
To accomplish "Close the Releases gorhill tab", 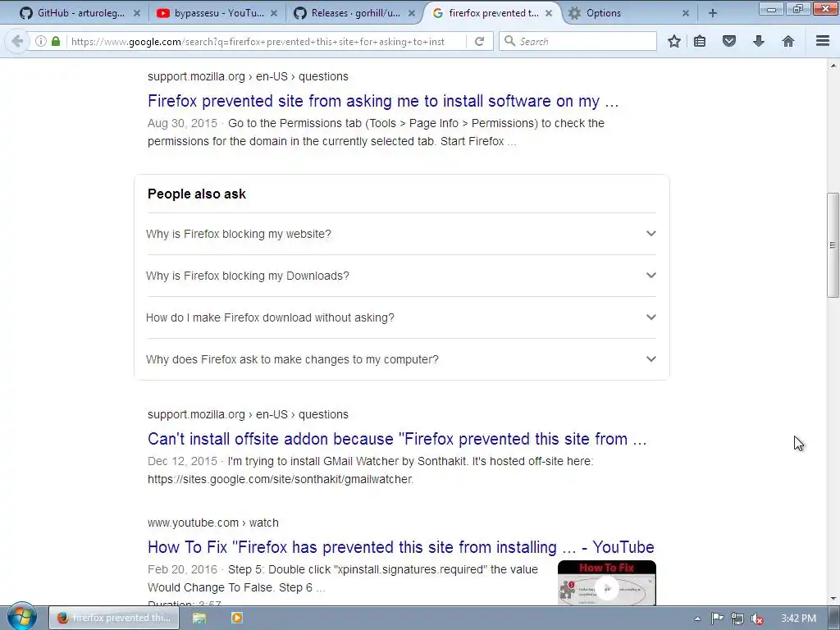I will pyautogui.click(x=412, y=13).
